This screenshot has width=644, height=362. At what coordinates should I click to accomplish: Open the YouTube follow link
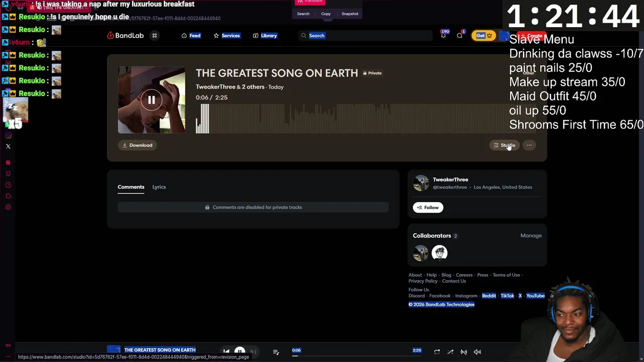pyautogui.click(x=535, y=296)
